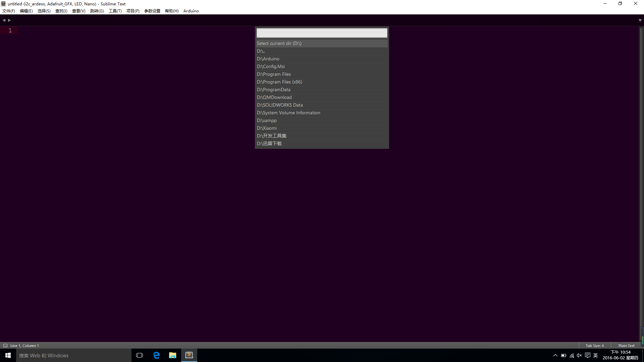Select the D:\xampp folder

coord(322,120)
